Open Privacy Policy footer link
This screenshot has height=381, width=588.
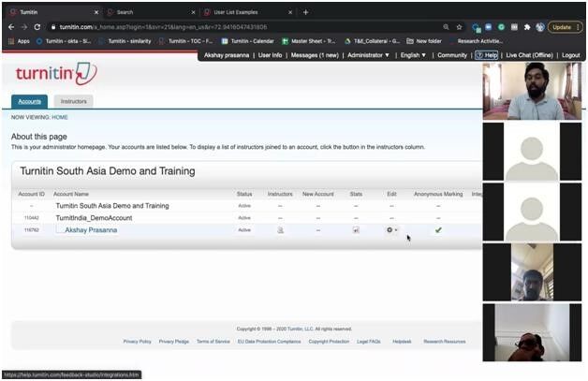coord(137,342)
